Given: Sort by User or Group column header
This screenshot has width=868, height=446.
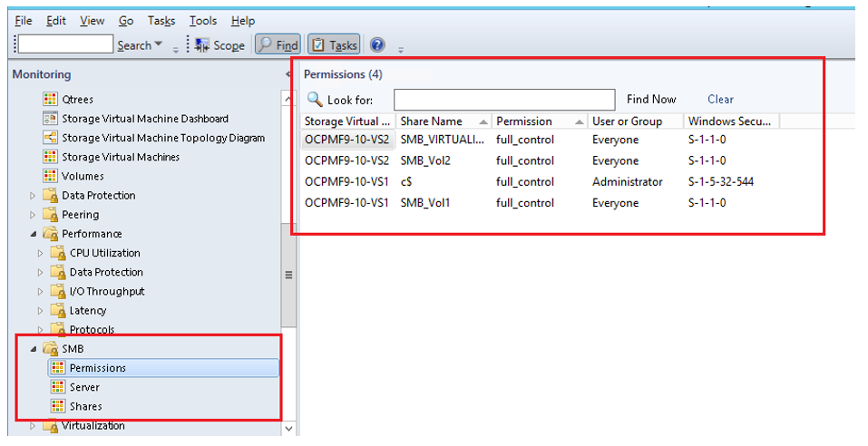Looking at the screenshot, I should (636, 121).
